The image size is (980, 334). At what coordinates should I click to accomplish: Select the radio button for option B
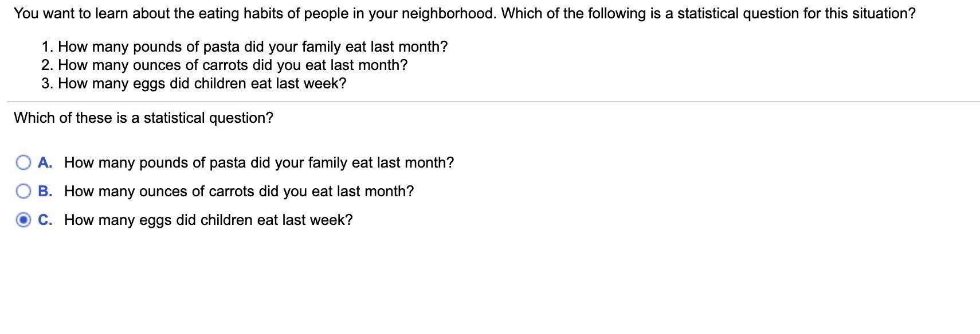pyautogui.click(x=23, y=192)
